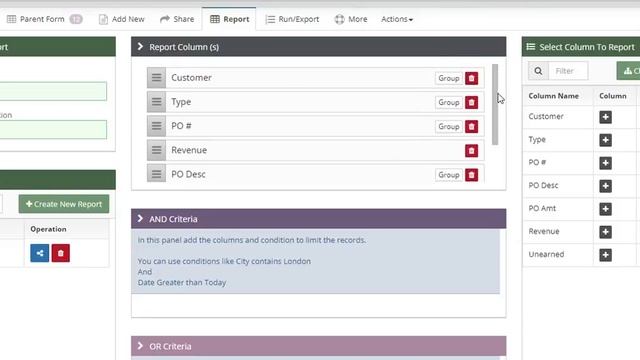This screenshot has height=360, width=640.
Task: Expand the OR Criteria panel
Action: (x=140, y=346)
